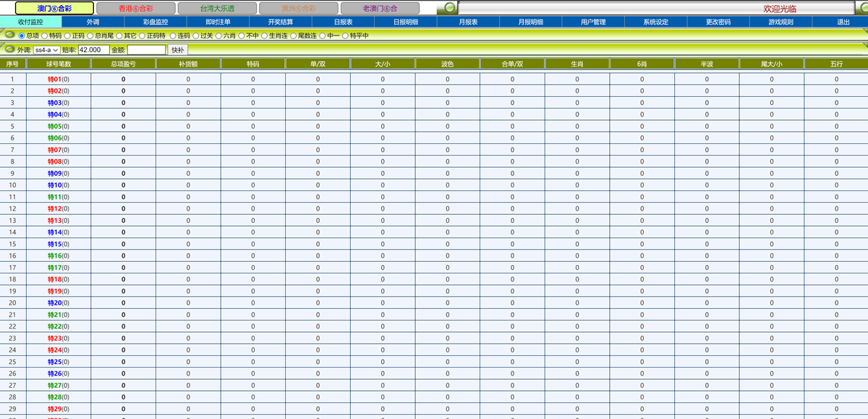Click the 欢迎光临 welcome banner
Viewport: 868px width, 419px height.
[780, 9]
